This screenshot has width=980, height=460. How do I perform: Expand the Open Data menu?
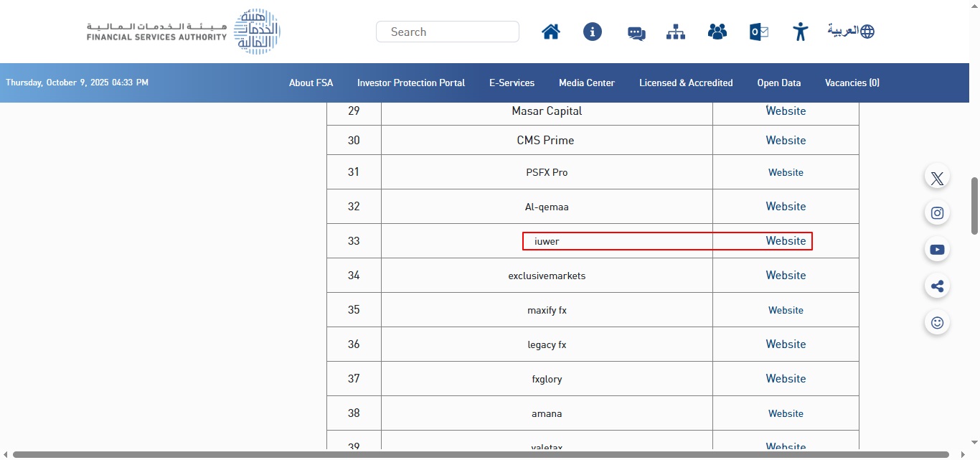point(778,83)
